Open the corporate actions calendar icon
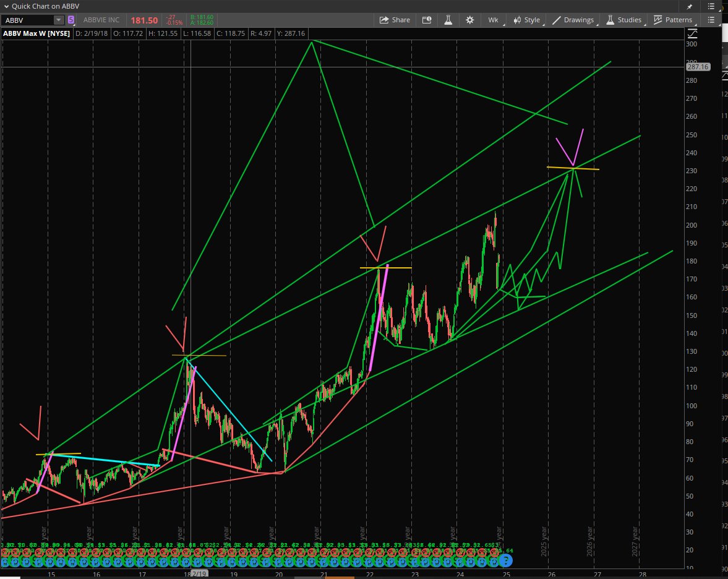 (427, 19)
